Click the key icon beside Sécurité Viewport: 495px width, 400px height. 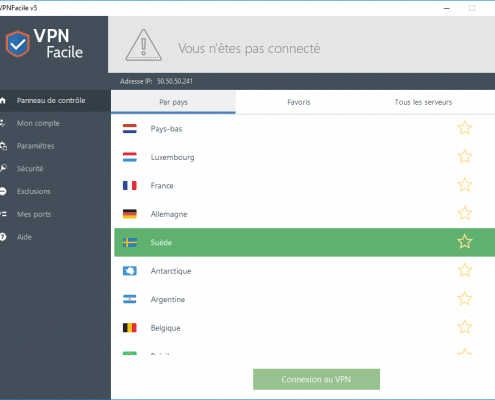pos(3,168)
